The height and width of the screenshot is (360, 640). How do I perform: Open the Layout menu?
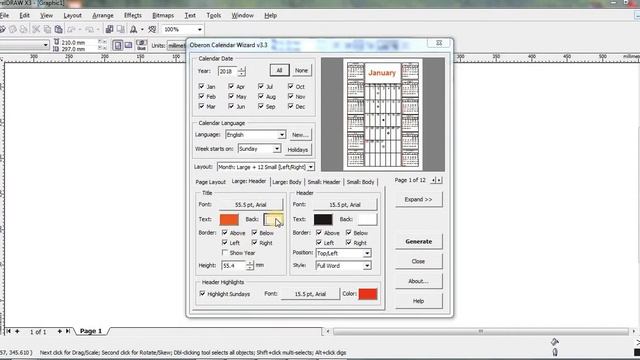coord(72,16)
